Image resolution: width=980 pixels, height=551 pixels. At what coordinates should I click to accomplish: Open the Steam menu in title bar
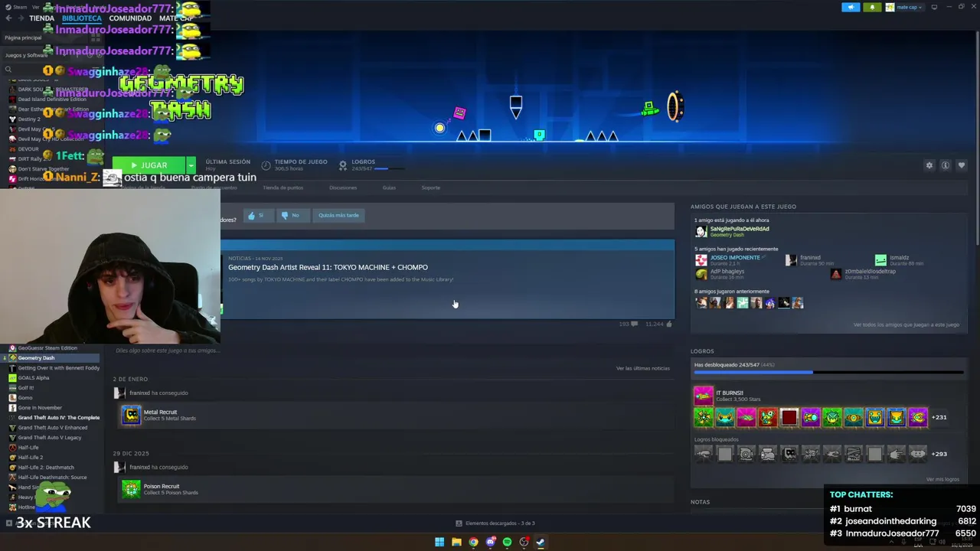17,7
